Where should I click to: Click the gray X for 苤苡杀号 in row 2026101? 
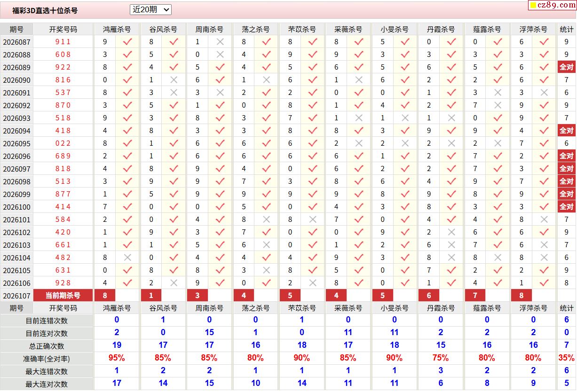click(x=312, y=220)
